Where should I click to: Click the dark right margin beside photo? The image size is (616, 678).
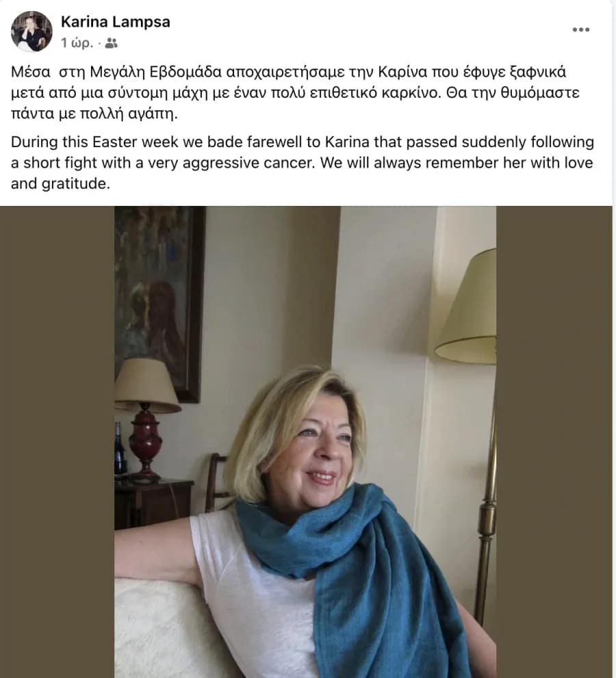coord(556,442)
